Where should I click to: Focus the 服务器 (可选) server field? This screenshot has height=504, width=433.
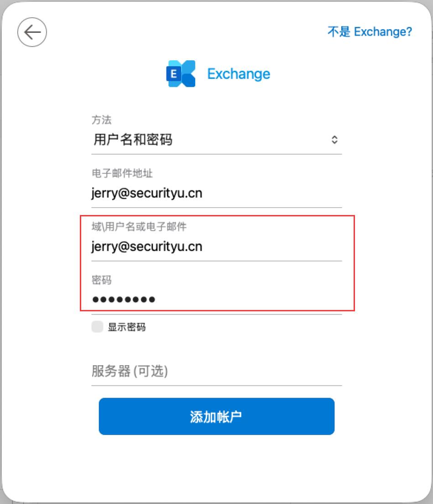click(x=216, y=371)
